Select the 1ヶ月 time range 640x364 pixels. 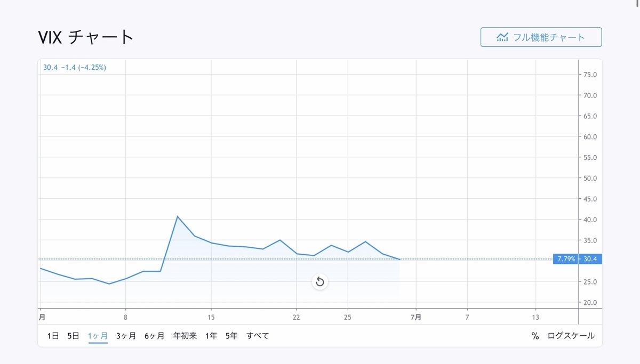[98, 336]
